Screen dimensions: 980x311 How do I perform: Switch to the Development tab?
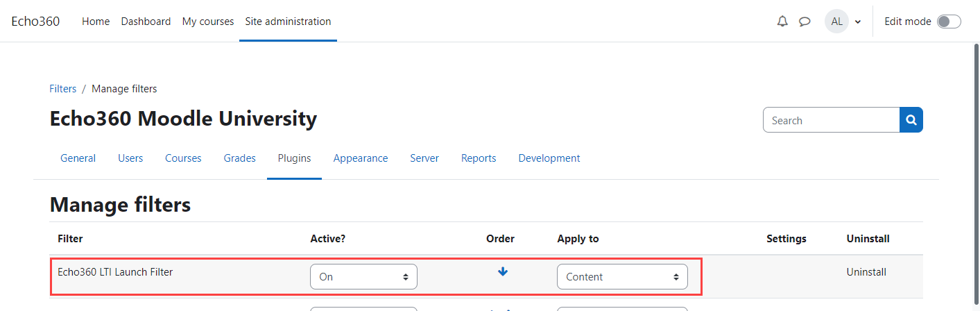[549, 158]
